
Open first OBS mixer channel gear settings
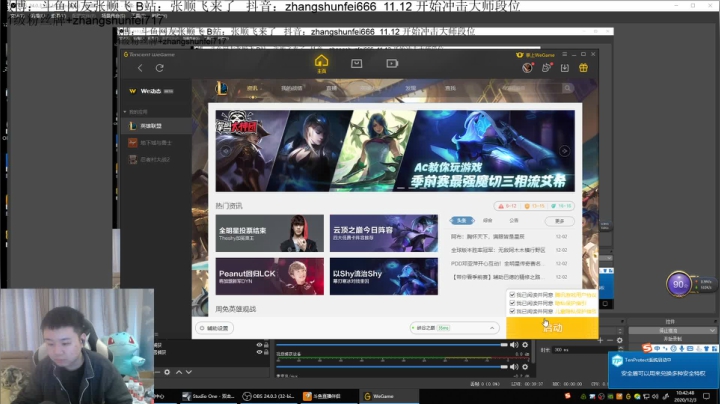(525, 345)
